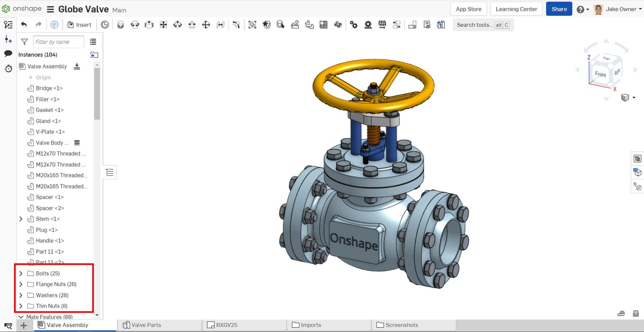Expand the Stem <1> instance
Image resolution: width=644 pixels, height=332 pixels.
click(x=21, y=219)
